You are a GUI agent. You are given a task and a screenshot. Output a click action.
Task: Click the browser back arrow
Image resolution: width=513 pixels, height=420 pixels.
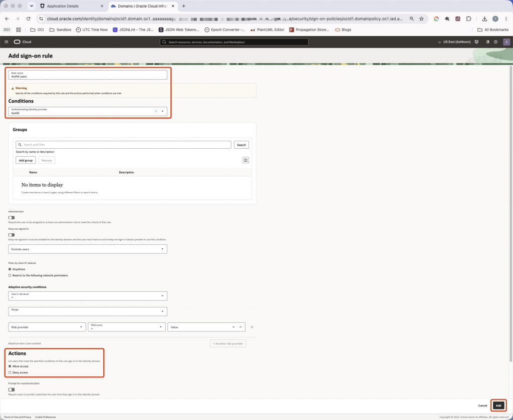click(7, 19)
